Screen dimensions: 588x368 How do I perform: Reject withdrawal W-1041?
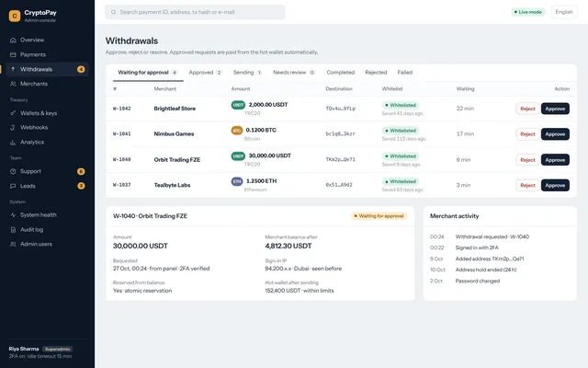(x=527, y=134)
